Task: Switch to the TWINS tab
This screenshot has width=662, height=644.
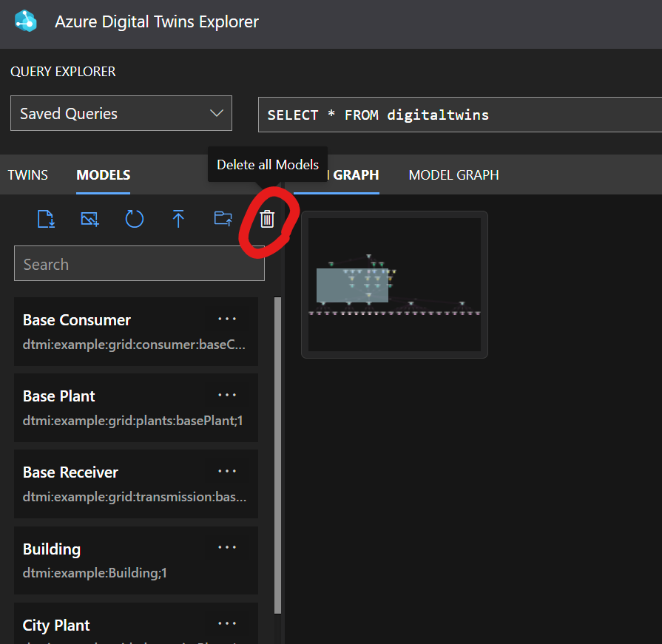Action: pyautogui.click(x=28, y=174)
